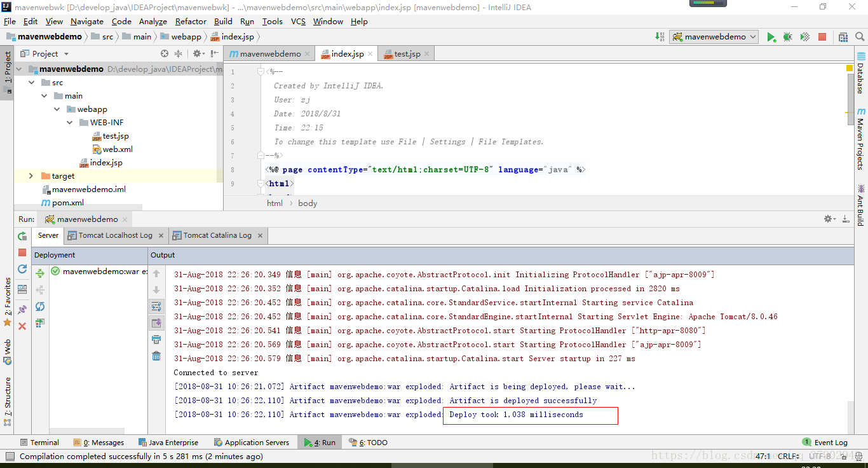This screenshot has width=868, height=468.
Task: Open Project Structure icon in toolbar
Action: coord(843,37)
